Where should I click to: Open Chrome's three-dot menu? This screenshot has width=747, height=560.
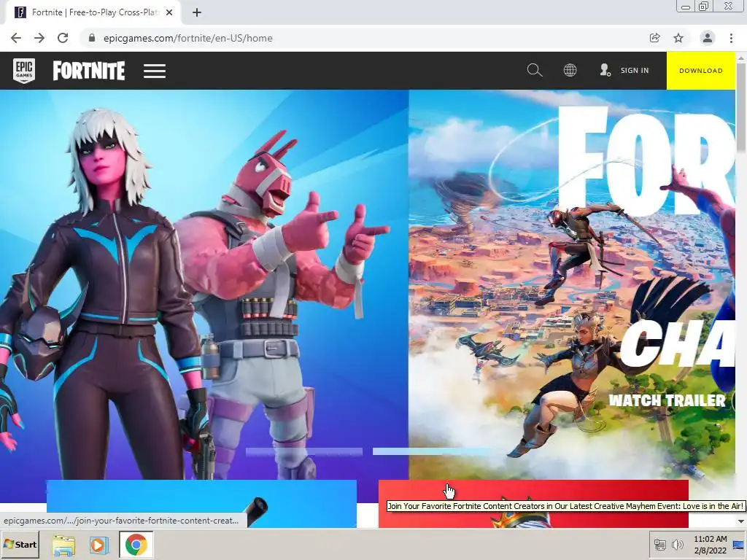pos(731,38)
